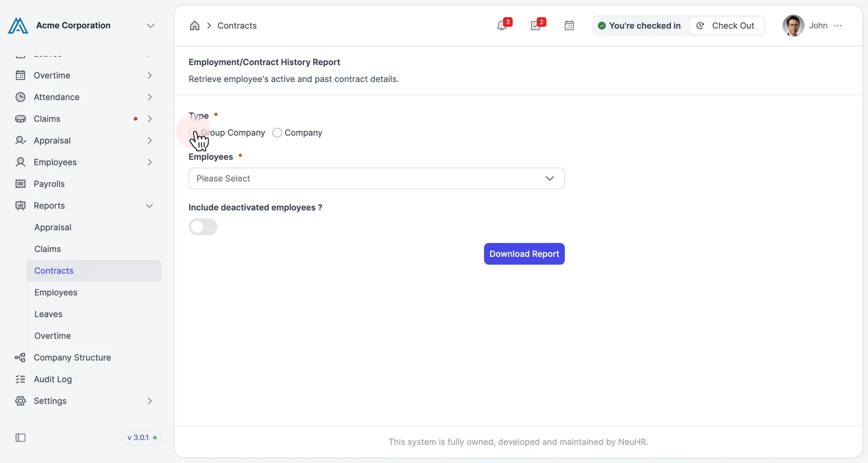This screenshot has width=868, height=463.
Task: Click the Acme Corporation logo icon
Action: click(x=18, y=25)
